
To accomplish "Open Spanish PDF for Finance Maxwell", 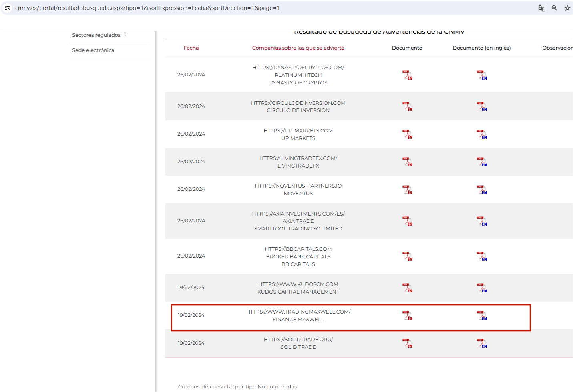I will (x=407, y=316).
